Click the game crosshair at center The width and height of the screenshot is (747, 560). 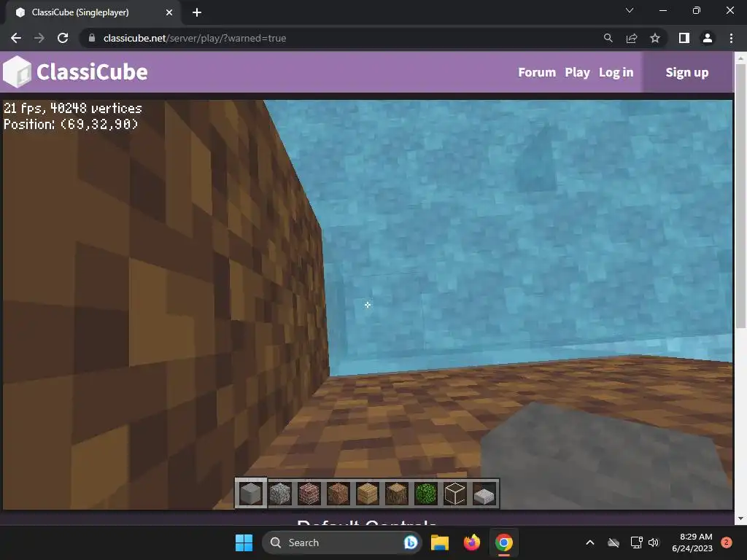368,305
